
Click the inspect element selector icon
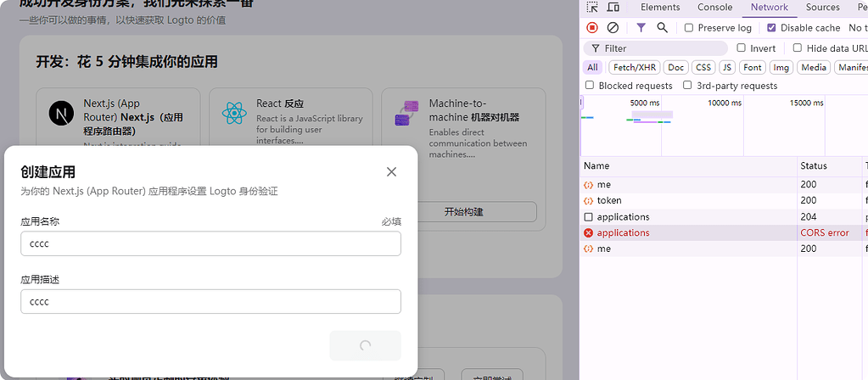click(592, 7)
